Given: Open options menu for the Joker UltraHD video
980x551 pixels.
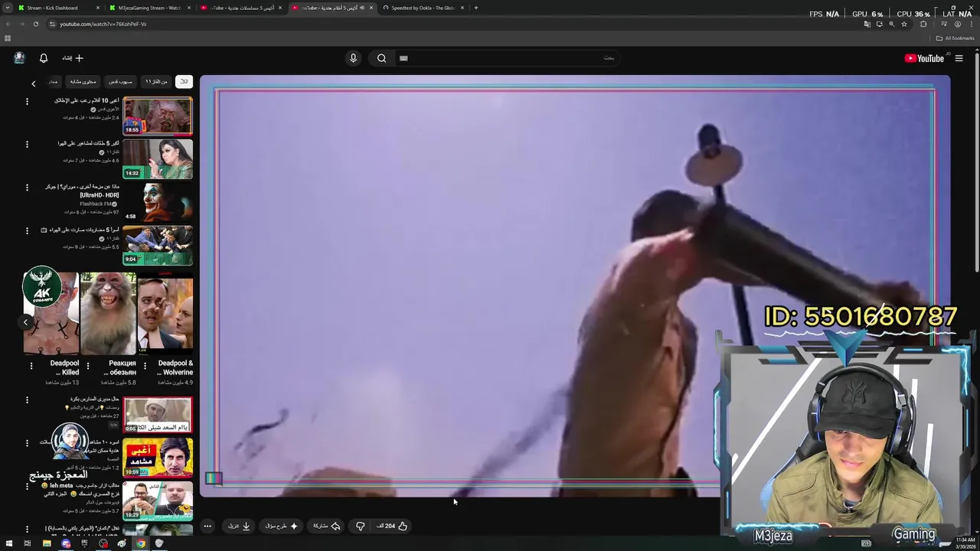Looking at the screenshot, I should click(x=27, y=187).
